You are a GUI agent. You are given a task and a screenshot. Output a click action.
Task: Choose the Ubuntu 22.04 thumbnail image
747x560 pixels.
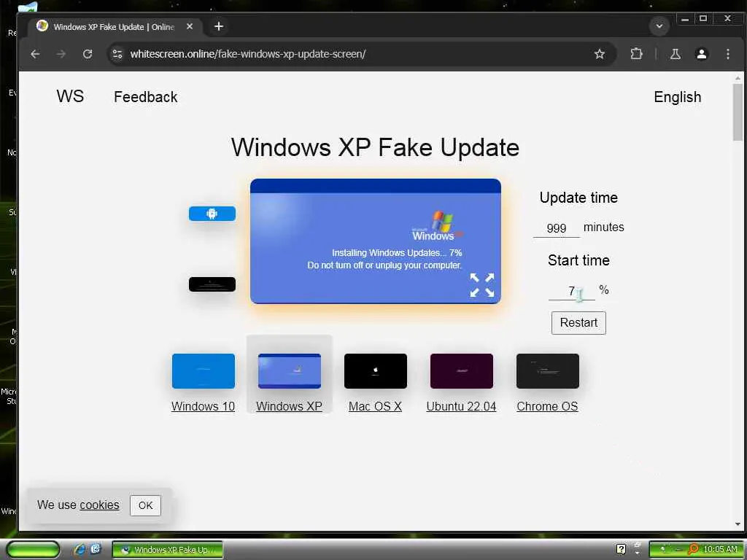(x=462, y=371)
